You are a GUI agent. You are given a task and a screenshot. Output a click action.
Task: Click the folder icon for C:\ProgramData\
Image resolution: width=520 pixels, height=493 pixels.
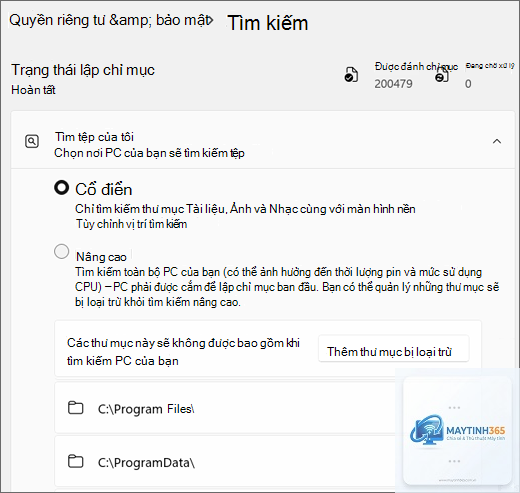tap(76, 461)
